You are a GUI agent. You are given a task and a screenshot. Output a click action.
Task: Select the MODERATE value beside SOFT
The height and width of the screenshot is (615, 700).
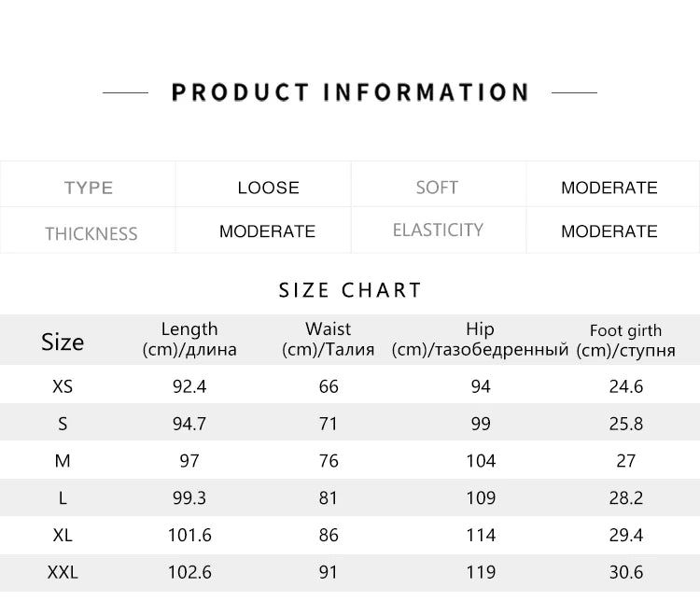pos(609,188)
